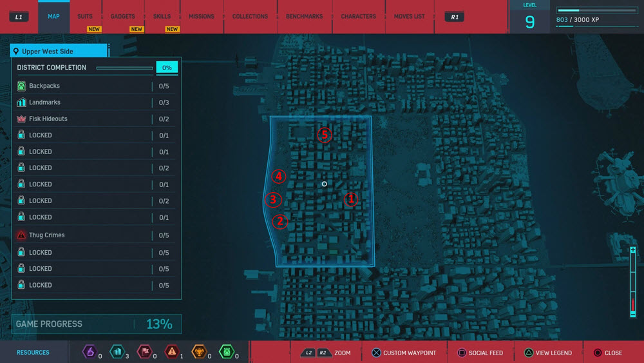Click View Legend text
This screenshot has height=363, width=644.
click(554, 353)
